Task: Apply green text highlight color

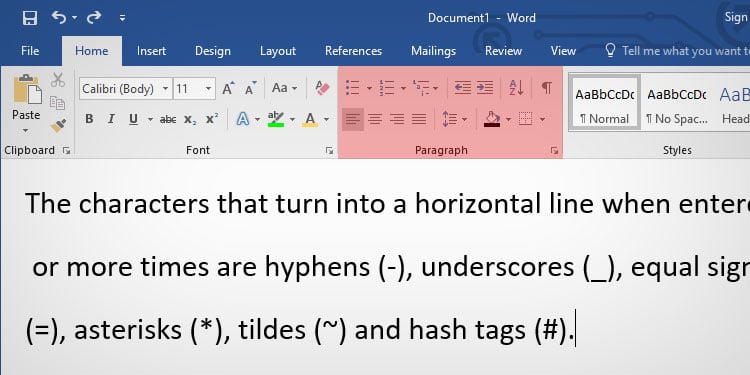Action: point(276,119)
